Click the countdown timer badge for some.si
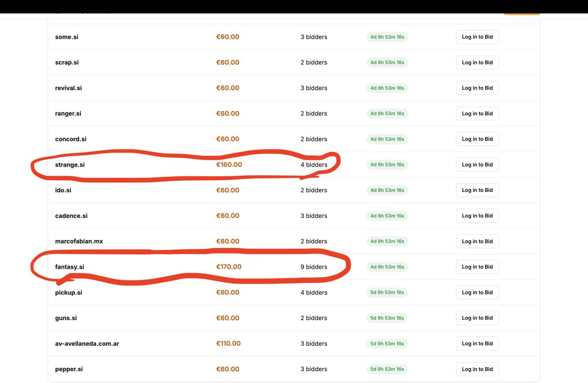 click(x=387, y=37)
